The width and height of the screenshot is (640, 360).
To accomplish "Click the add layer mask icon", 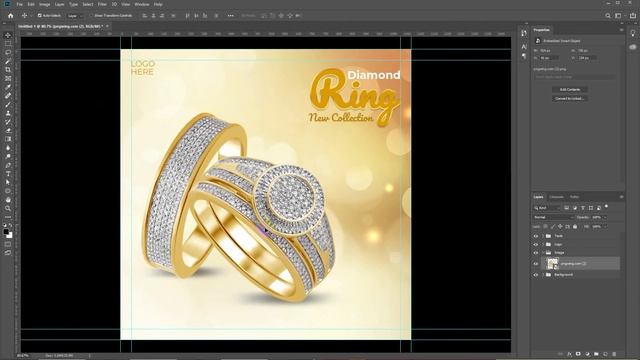I will (x=578, y=354).
